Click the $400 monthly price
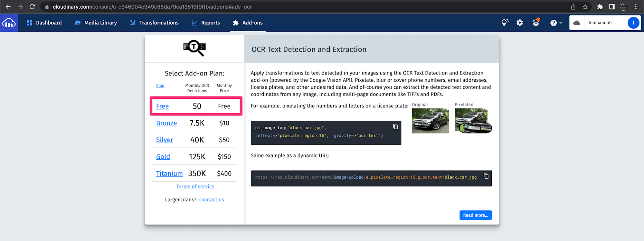Image resolution: width=644 pixels, height=241 pixels. click(224, 173)
